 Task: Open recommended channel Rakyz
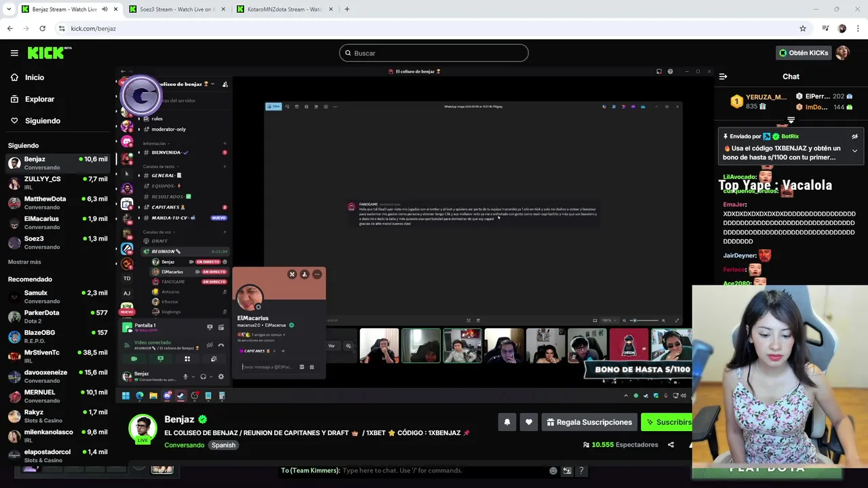(x=57, y=416)
